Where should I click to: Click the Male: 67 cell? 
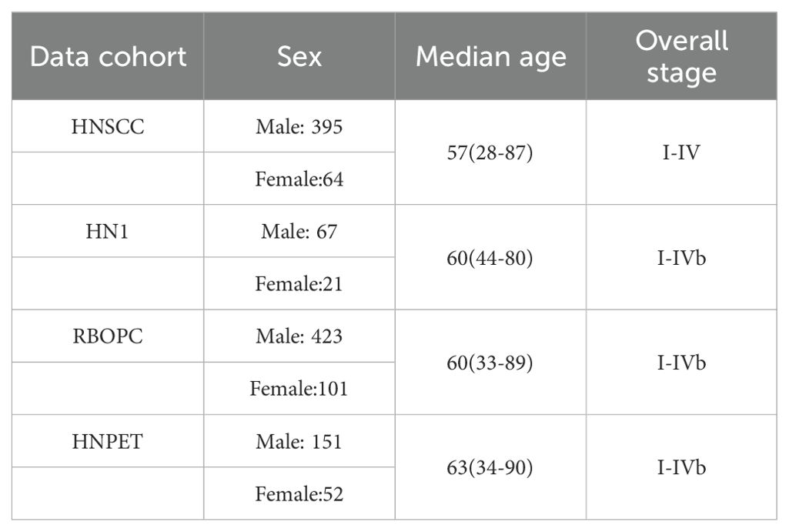click(299, 232)
